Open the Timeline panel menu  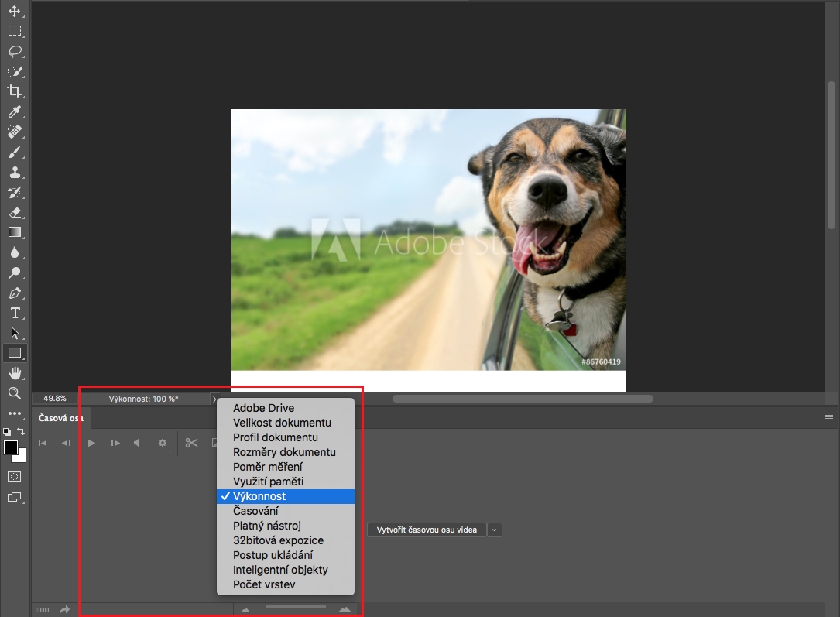tap(829, 416)
